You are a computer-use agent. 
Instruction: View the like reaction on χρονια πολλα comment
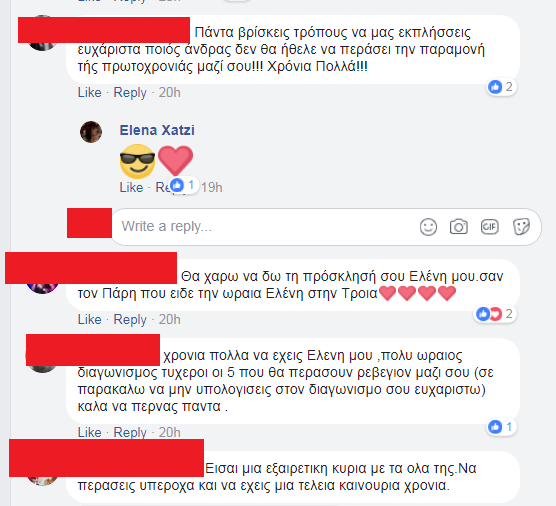tap(501, 427)
